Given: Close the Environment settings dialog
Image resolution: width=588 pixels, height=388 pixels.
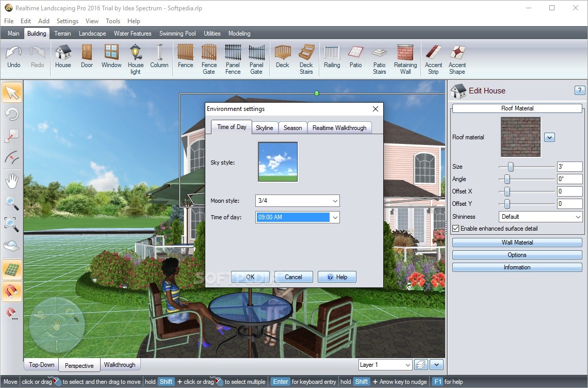Looking at the screenshot, I should tap(375, 109).
